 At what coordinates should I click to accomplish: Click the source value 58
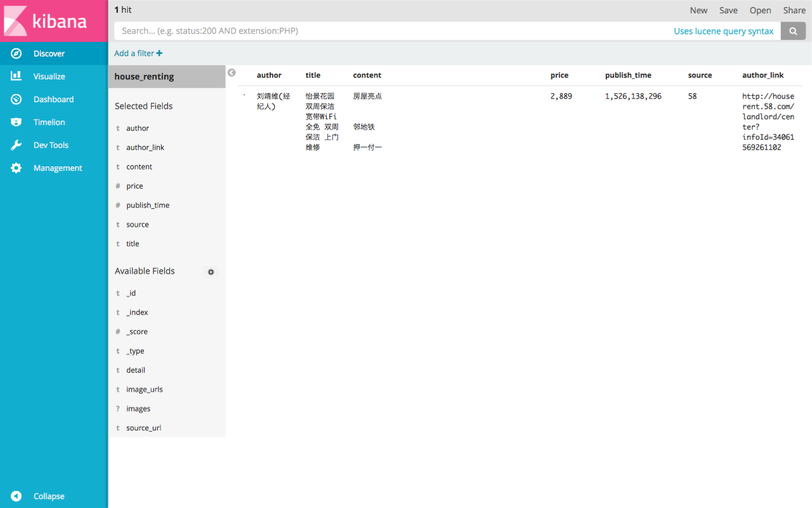pyautogui.click(x=692, y=97)
